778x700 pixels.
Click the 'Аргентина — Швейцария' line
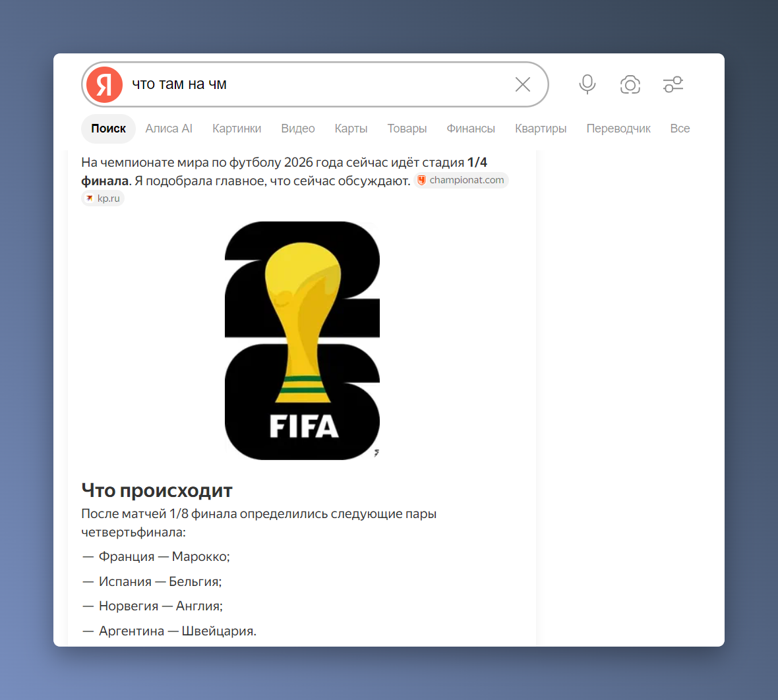[x=177, y=631]
